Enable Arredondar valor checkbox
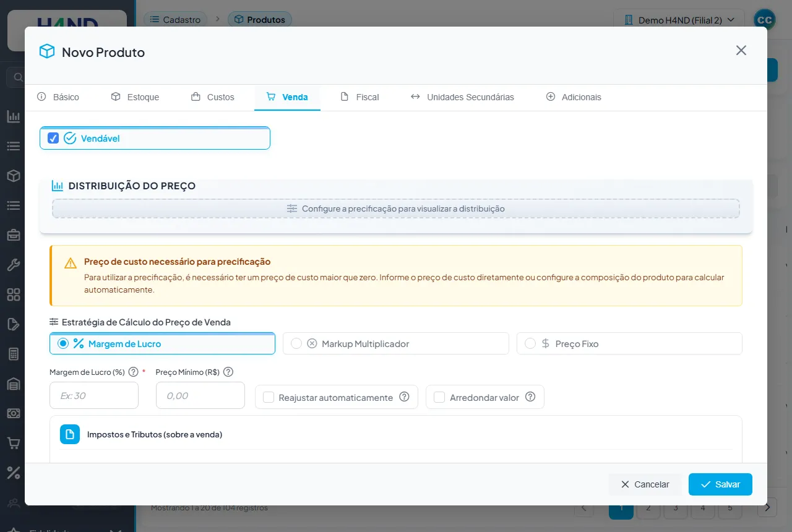 click(439, 397)
